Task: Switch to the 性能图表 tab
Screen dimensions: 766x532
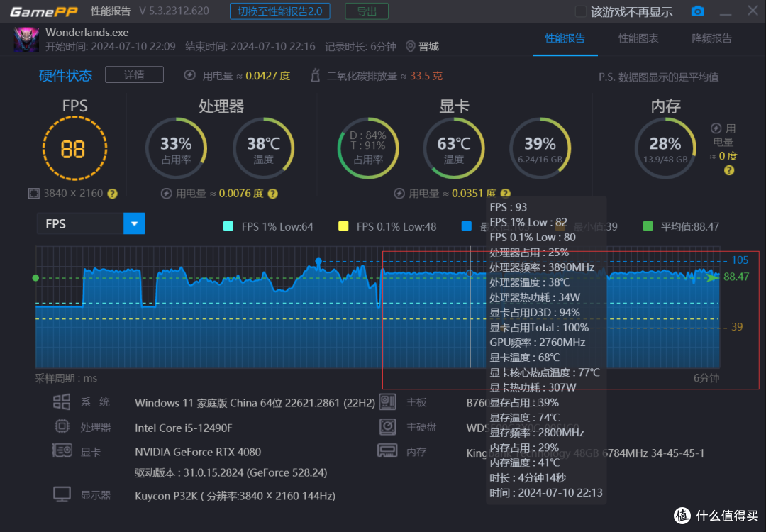Action: pos(638,38)
